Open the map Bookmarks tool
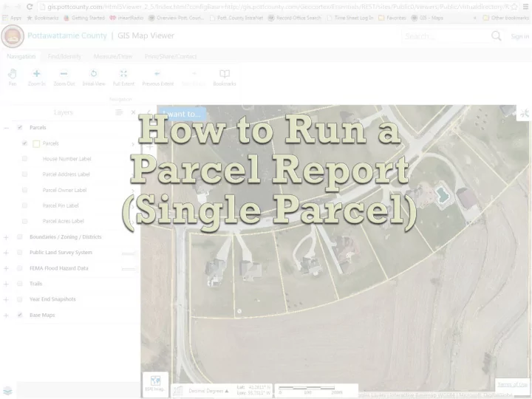 coord(225,78)
